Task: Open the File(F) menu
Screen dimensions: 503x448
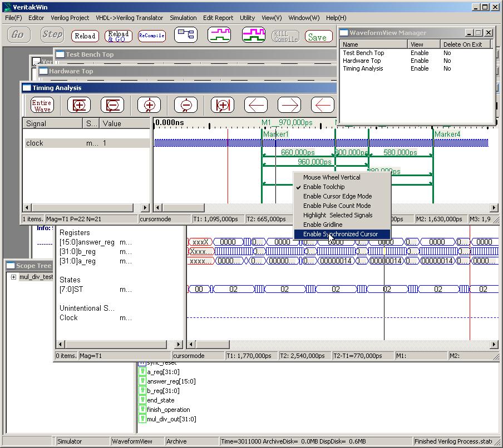Action: pos(13,18)
